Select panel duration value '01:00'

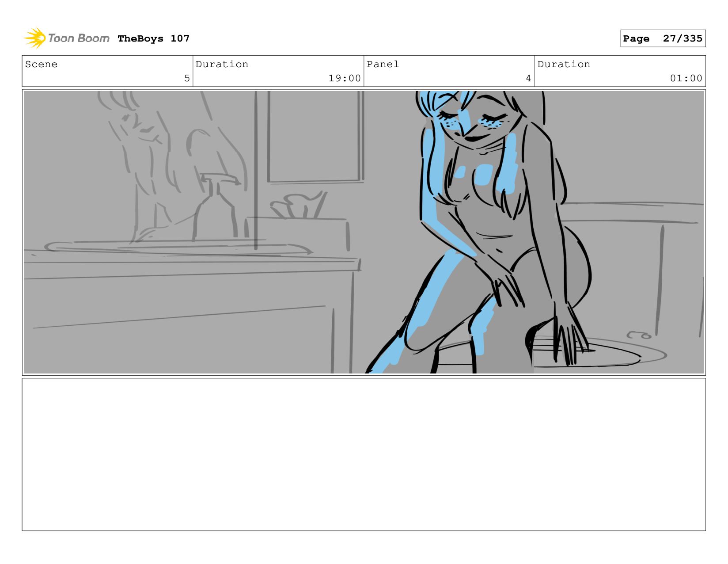(x=686, y=78)
